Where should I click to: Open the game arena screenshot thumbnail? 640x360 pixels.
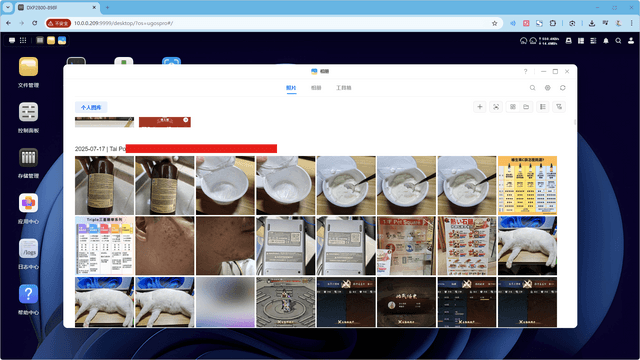[x=286, y=302]
